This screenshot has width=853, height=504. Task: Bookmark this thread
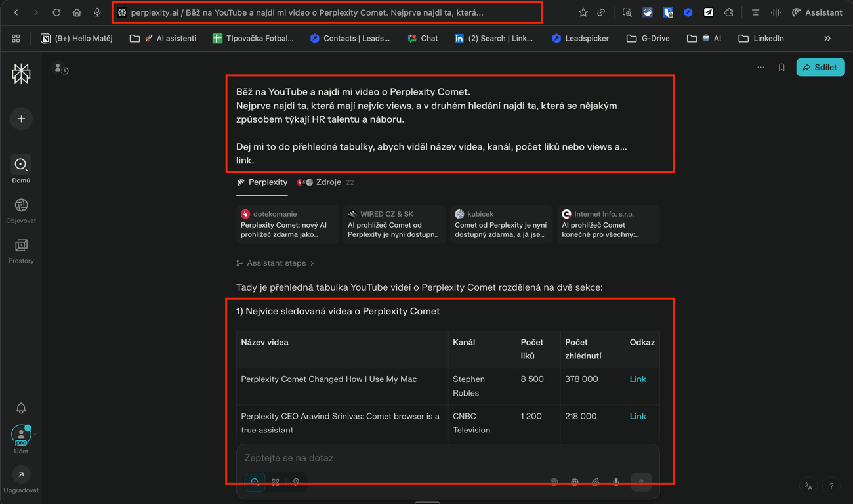(x=781, y=68)
